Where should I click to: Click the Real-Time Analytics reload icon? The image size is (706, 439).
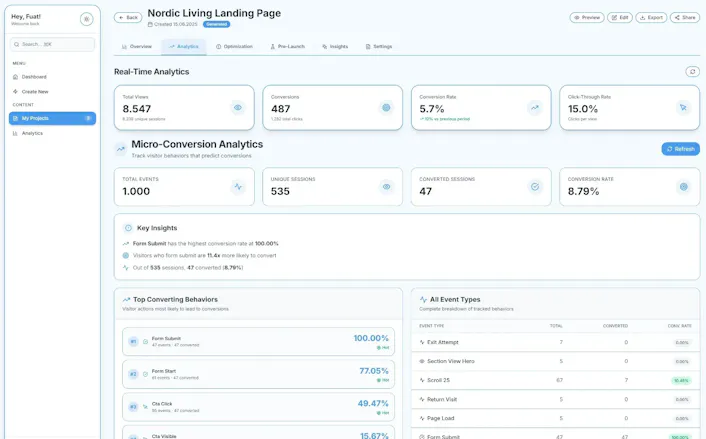click(x=692, y=72)
